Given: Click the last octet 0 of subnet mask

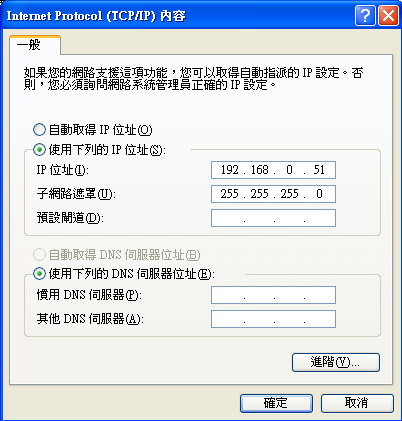Looking at the screenshot, I should click(x=319, y=194).
